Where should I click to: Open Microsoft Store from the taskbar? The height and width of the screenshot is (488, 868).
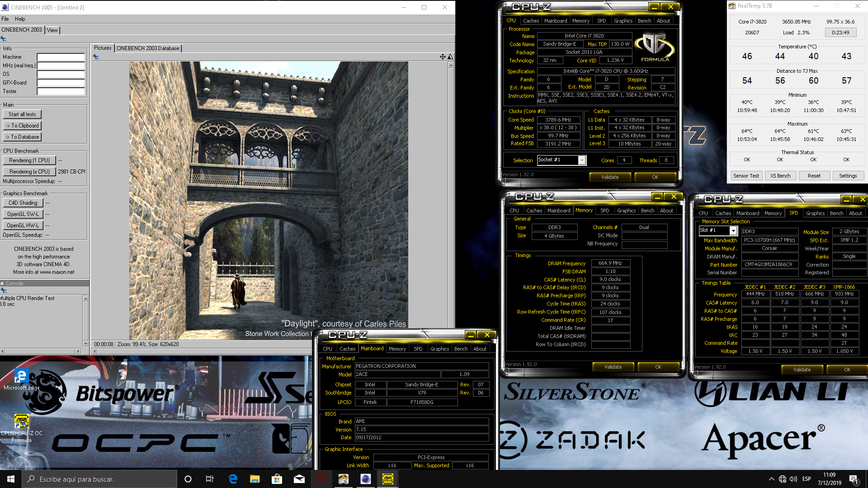tap(277, 479)
